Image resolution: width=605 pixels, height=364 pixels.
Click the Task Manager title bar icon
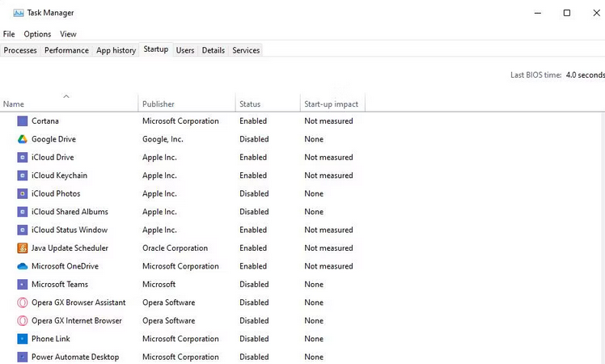18,13
